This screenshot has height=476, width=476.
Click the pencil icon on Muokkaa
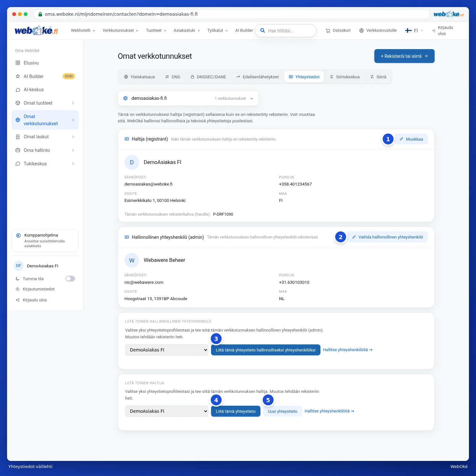pos(401,139)
